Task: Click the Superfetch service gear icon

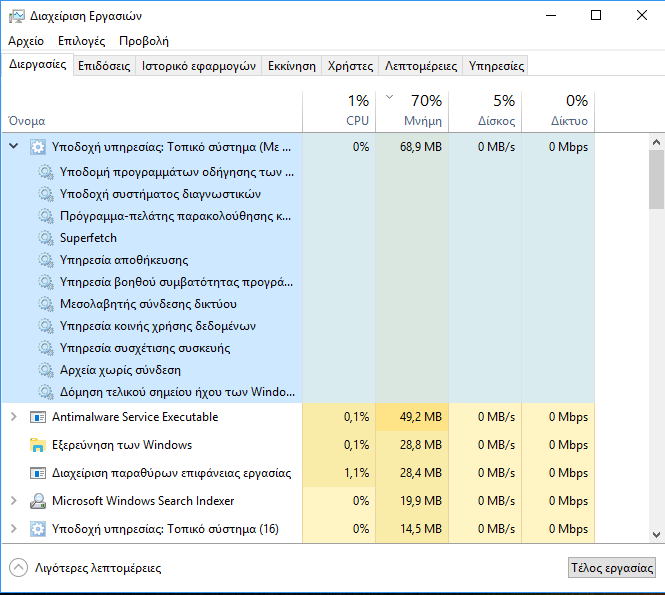Action: coord(46,238)
